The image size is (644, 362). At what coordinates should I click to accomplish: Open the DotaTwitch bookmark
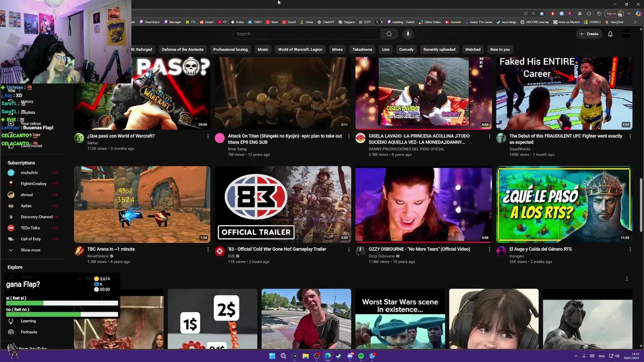148,22
